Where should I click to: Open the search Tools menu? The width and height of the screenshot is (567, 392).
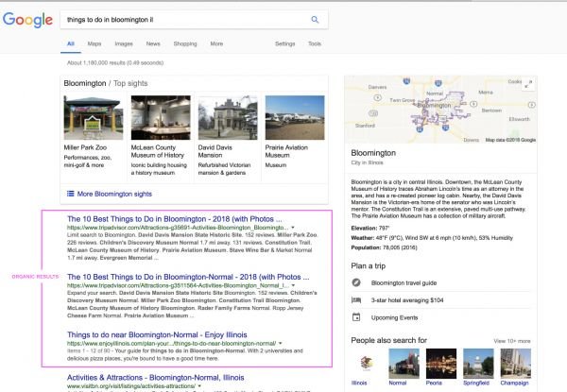[x=315, y=43]
